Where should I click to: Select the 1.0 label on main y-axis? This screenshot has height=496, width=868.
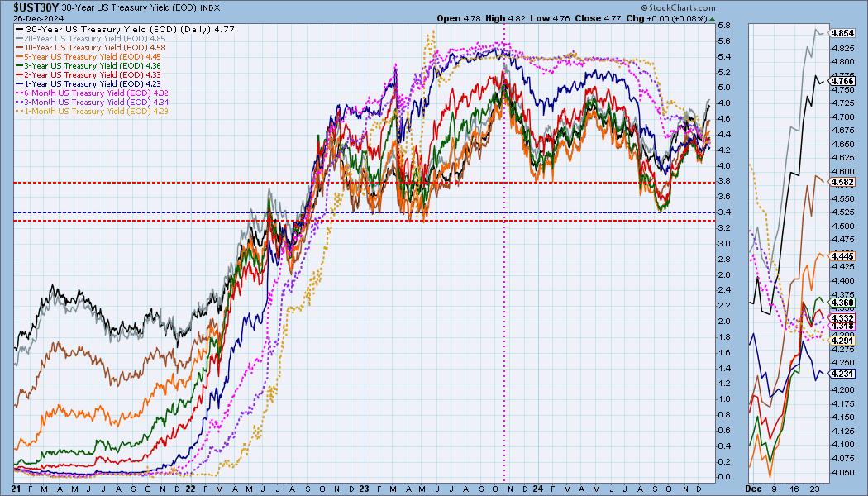(x=723, y=399)
